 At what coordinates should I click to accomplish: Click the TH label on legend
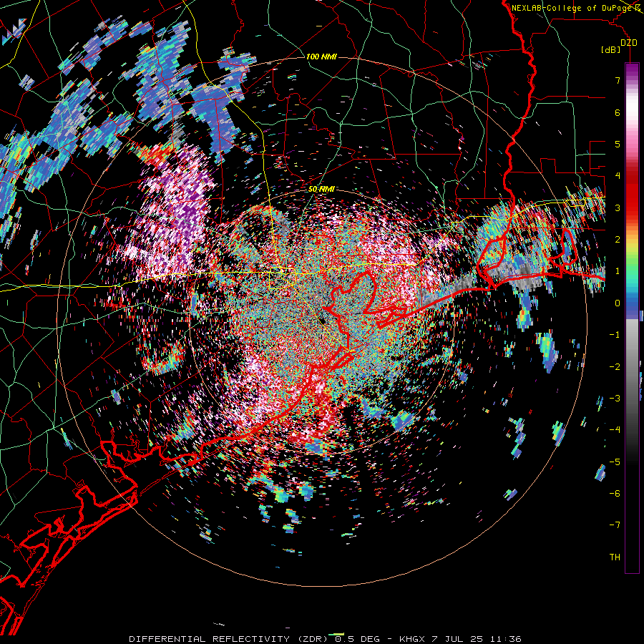click(615, 557)
